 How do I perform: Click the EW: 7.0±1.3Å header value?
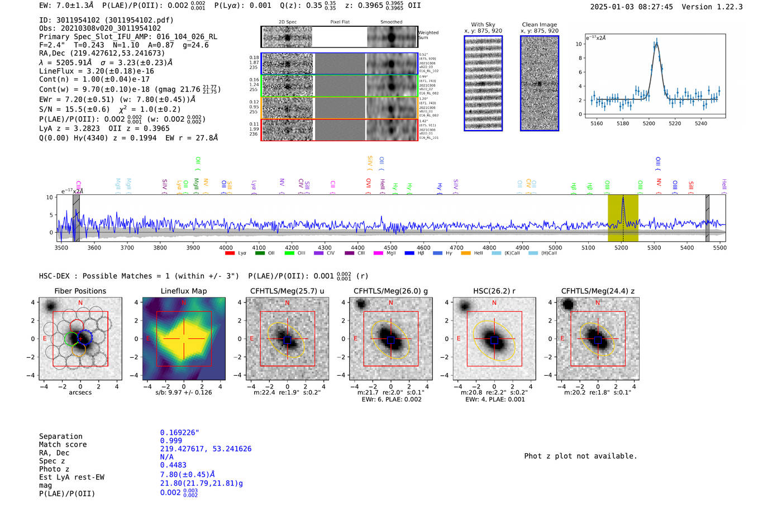tap(66, 6)
